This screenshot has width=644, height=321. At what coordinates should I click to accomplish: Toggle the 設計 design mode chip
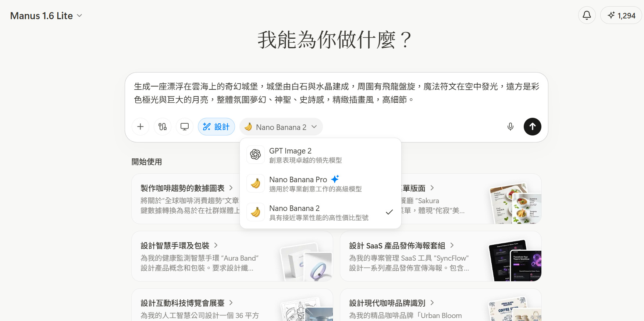coord(216,127)
